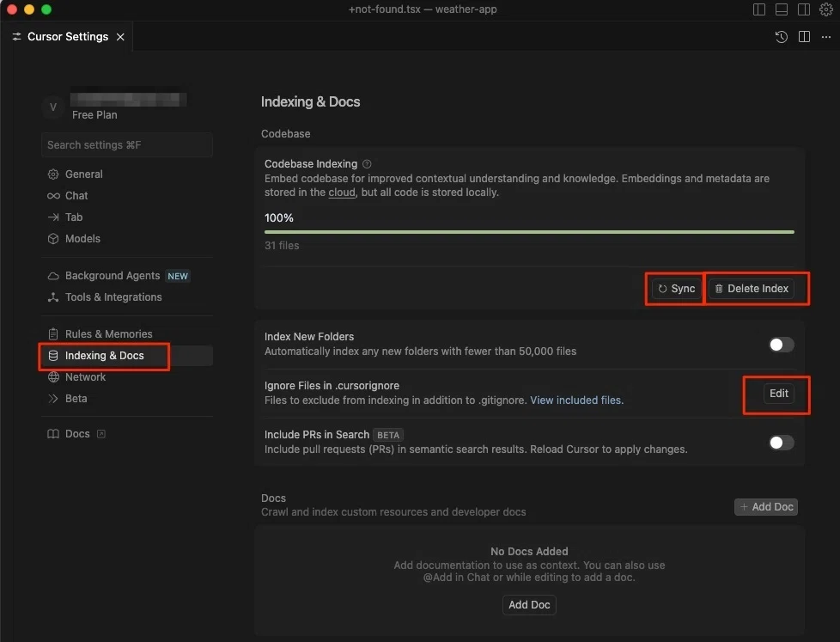
Task: Click the Free Plan label
Action: (94, 114)
